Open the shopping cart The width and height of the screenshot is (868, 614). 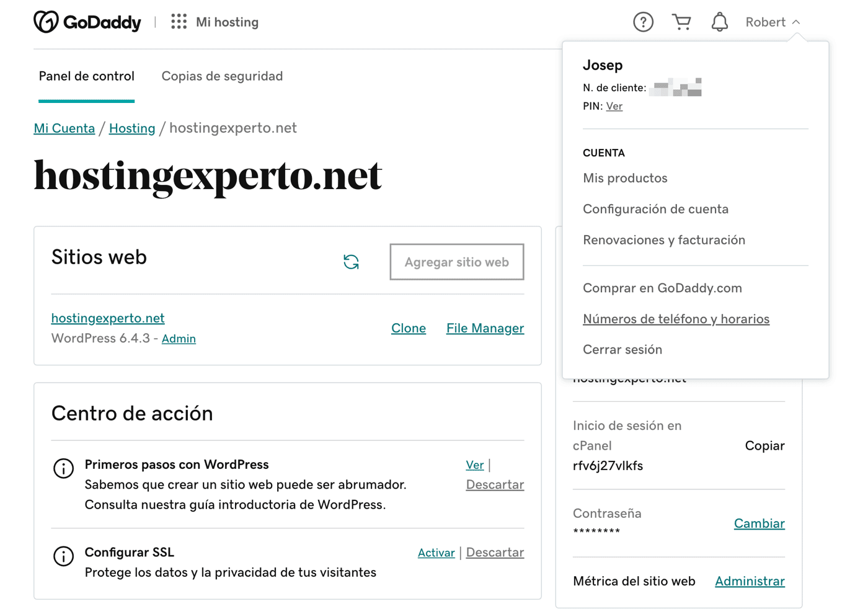point(681,22)
